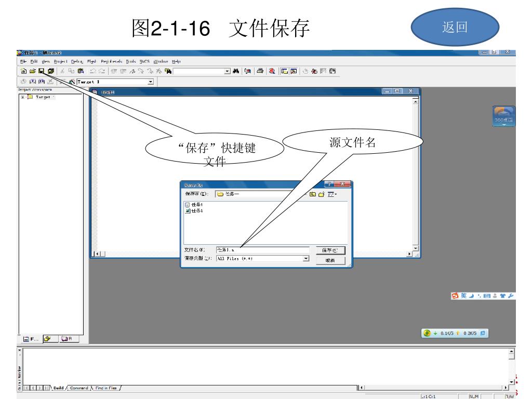Click the output window scrollbar up arrow
Screen dimensions: 532x399
(x=512, y=352)
